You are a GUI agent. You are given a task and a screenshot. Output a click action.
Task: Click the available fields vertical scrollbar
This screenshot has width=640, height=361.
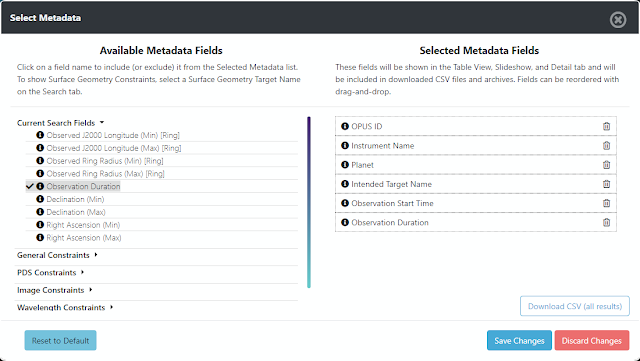click(309, 203)
